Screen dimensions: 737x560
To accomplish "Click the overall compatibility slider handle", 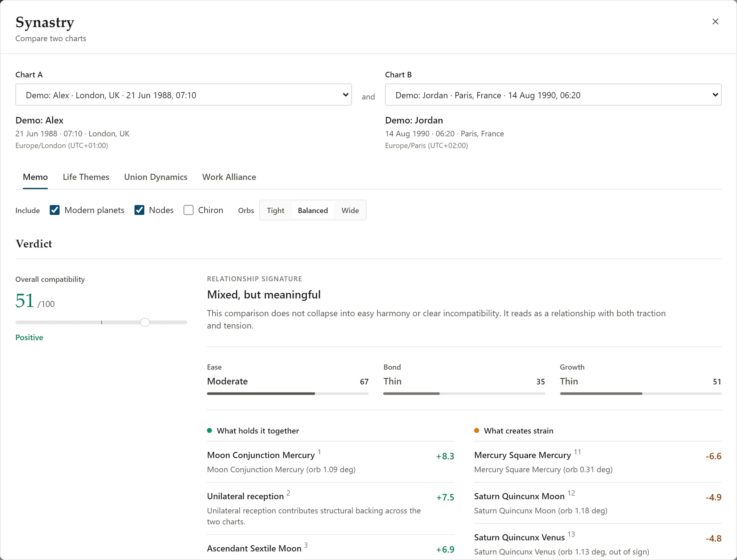I will [145, 322].
